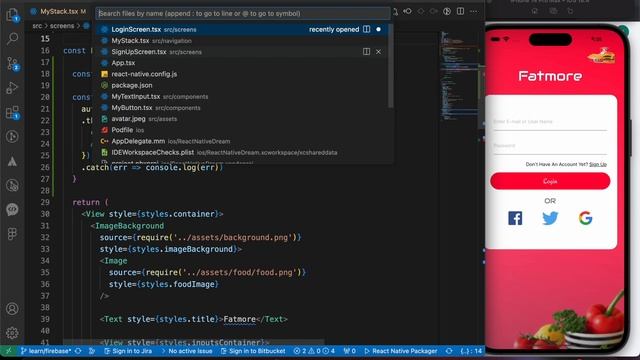Select AppDelegate.mm in quick open list
This screenshot has width=640, height=360.
[x=242, y=141]
